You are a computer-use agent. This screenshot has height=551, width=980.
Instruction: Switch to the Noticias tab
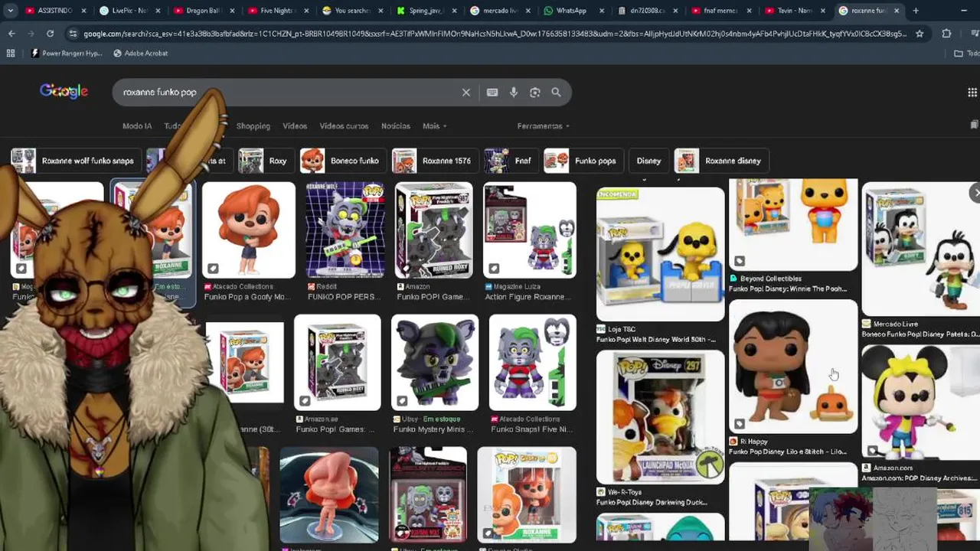click(x=396, y=126)
